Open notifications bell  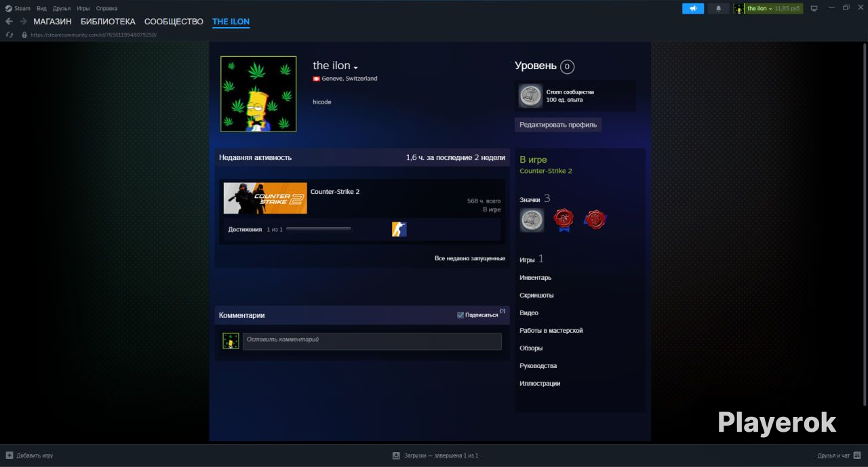[x=719, y=8]
